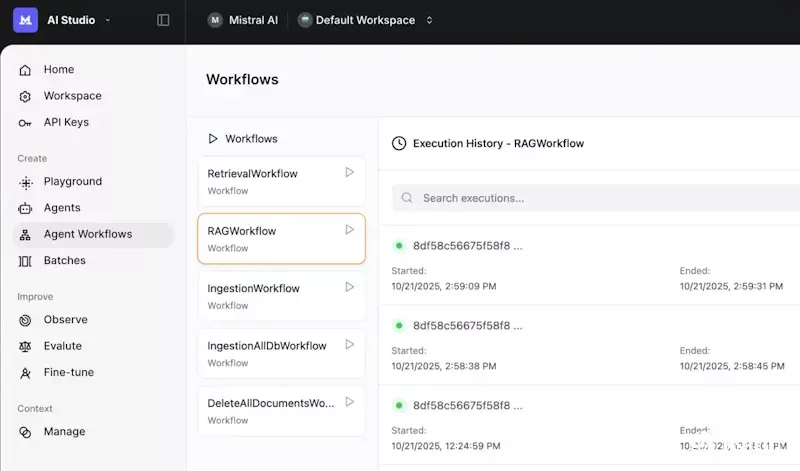Screen dimensions: 800x471
Task: Go to Home in the sidebar
Action: coord(59,70)
